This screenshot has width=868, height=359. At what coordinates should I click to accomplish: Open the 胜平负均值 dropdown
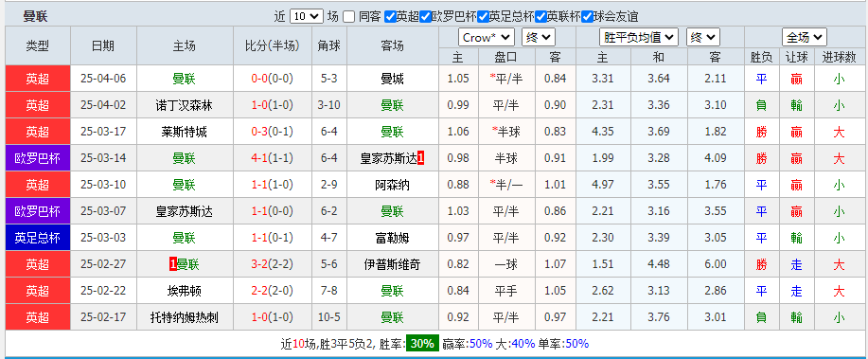[639, 38]
